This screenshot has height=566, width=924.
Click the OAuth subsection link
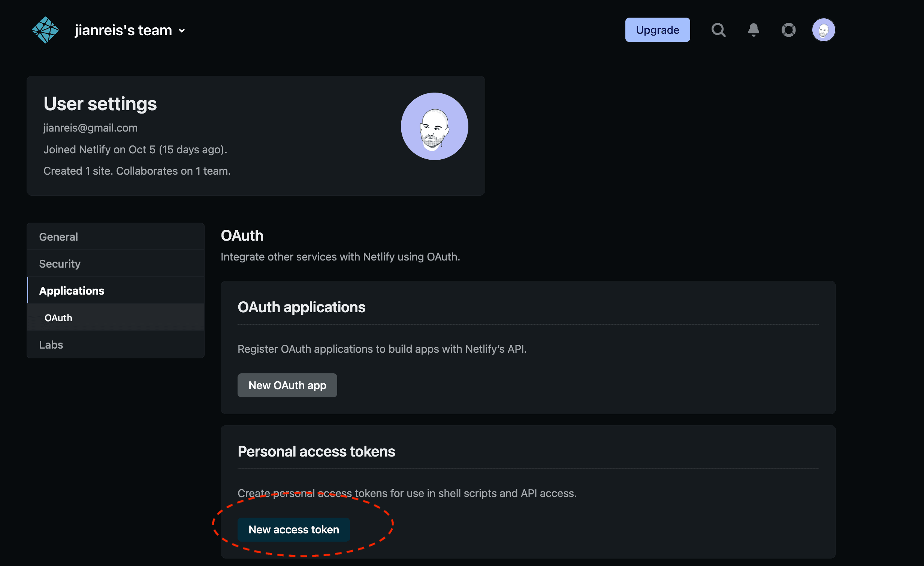[58, 318]
